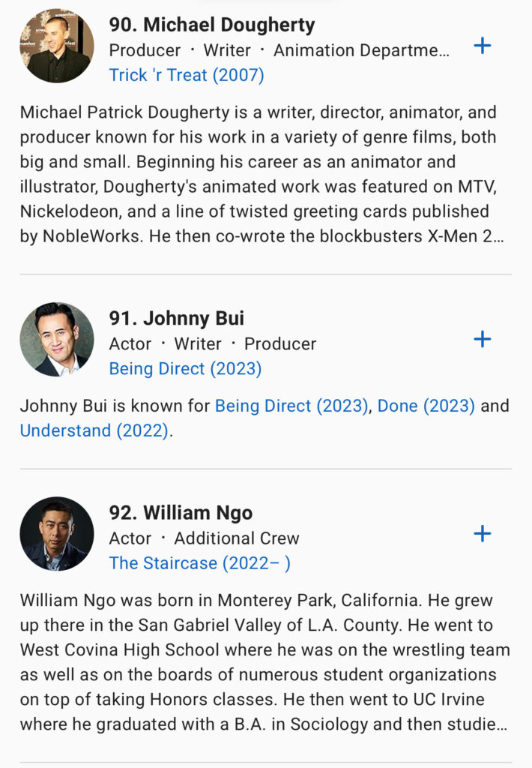The image size is (532, 768).
Task: Click Being Direct (2023) in Johnny Bui's bio
Action: 291,406
